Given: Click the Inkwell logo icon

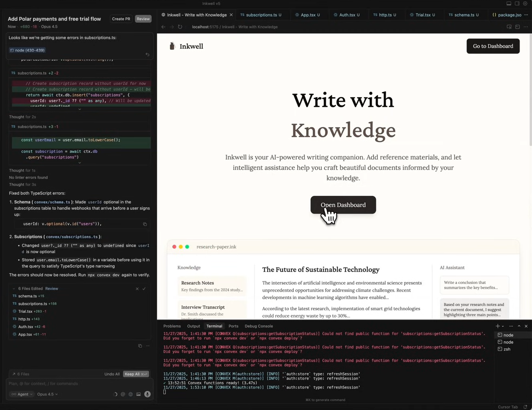Looking at the screenshot, I should pos(172,46).
